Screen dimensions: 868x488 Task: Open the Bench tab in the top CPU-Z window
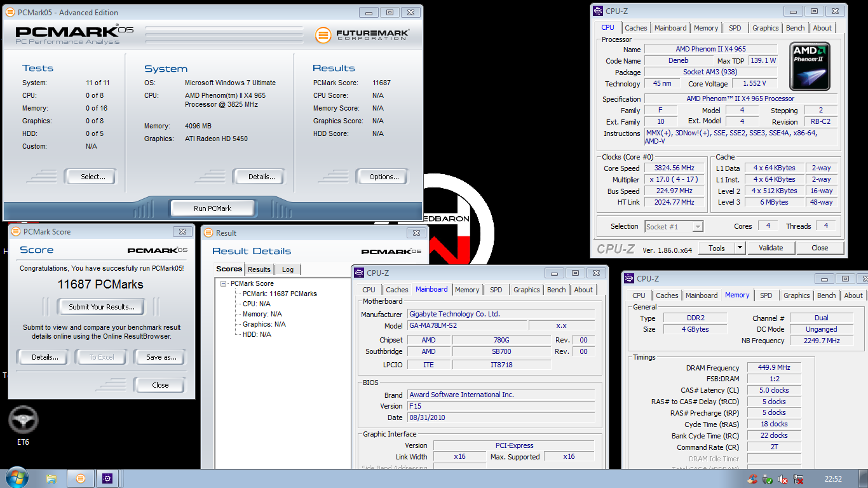[x=795, y=28]
